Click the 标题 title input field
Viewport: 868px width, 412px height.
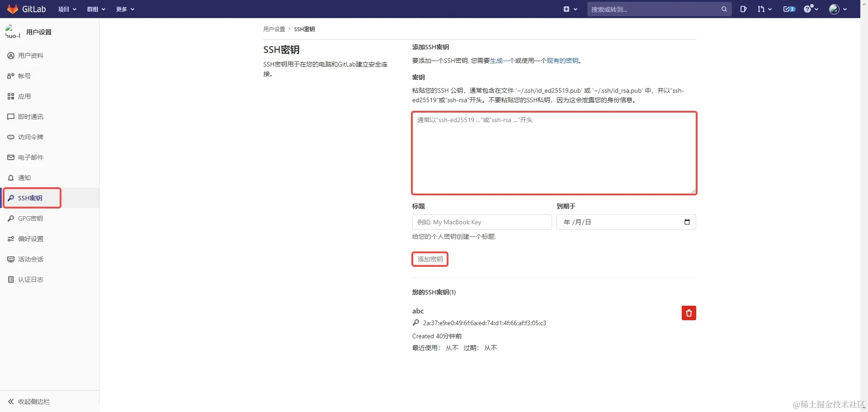(x=482, y=222)
